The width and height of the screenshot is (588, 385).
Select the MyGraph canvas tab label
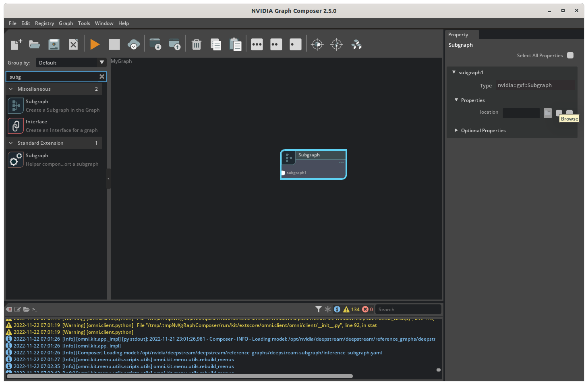(x=121, y=61)
